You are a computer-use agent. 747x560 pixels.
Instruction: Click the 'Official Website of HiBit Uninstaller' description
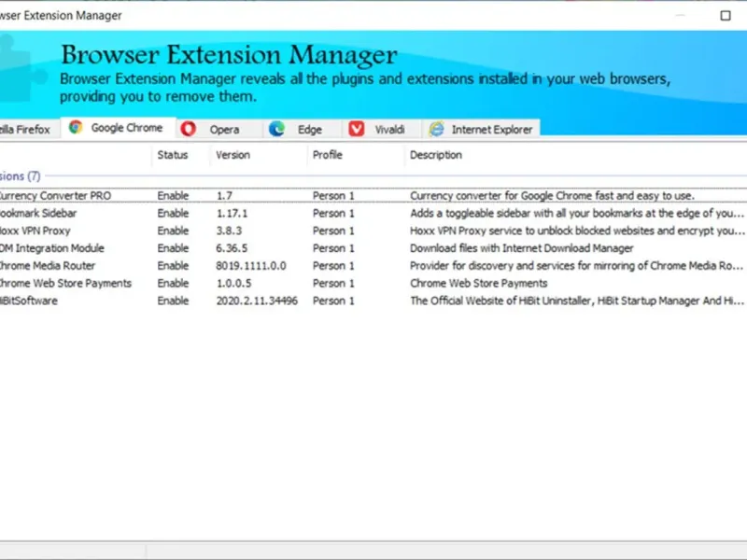coord(577,301)
